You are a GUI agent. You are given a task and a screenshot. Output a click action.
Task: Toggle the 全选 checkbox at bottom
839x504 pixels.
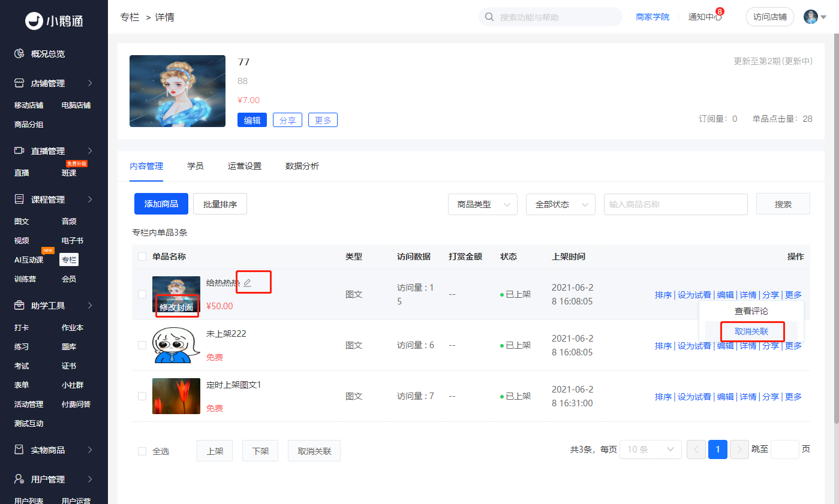pos(142,451)
